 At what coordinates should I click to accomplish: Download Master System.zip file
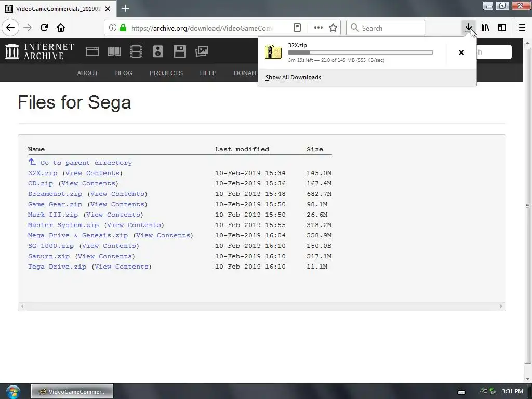[63, 225]
